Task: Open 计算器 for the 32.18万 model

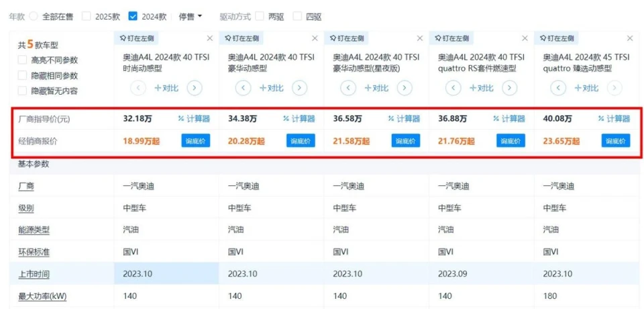Action: [194, 119]
